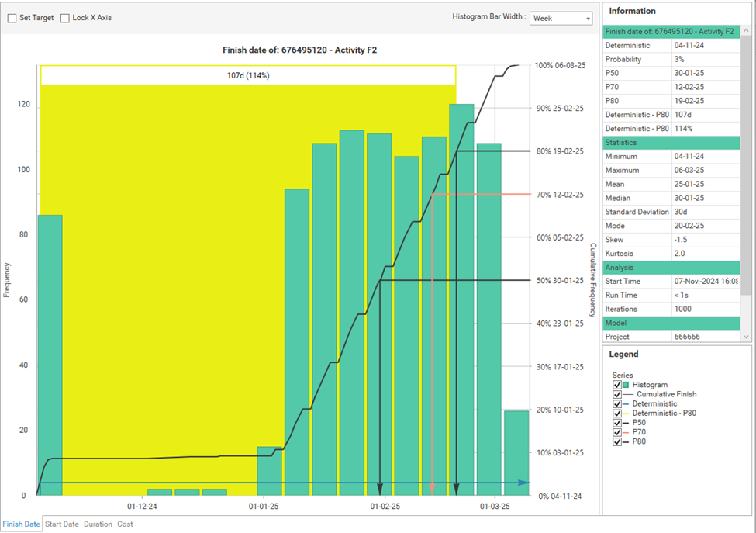Tick the Lock X Axis checkbox
This screenshot has height=533, width=756.
coord(65,18)
